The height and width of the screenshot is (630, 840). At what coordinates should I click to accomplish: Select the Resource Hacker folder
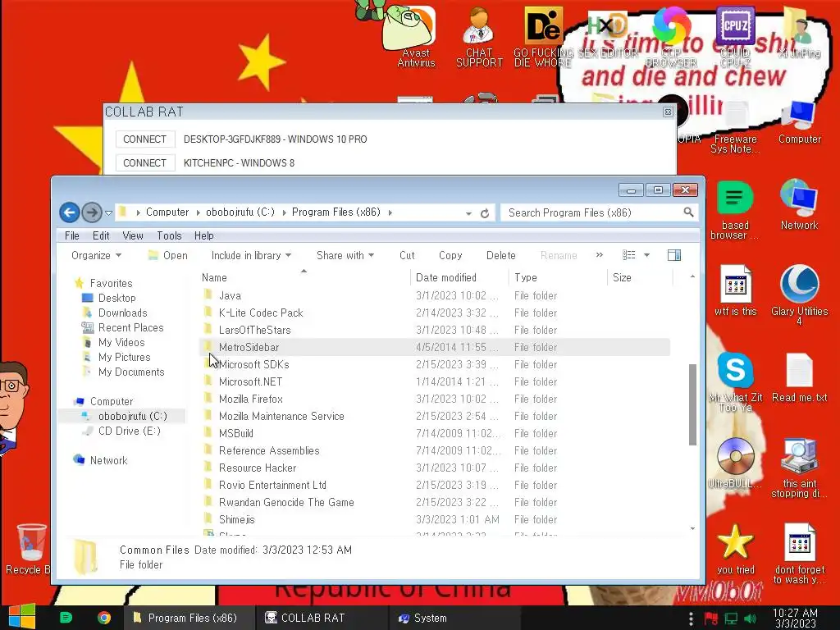click(434, 468)
